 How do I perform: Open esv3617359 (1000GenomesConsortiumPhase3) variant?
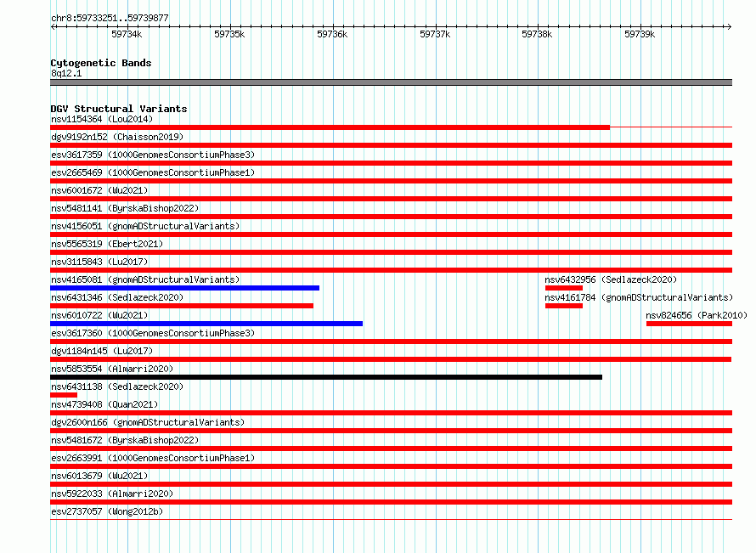(153, 155)
